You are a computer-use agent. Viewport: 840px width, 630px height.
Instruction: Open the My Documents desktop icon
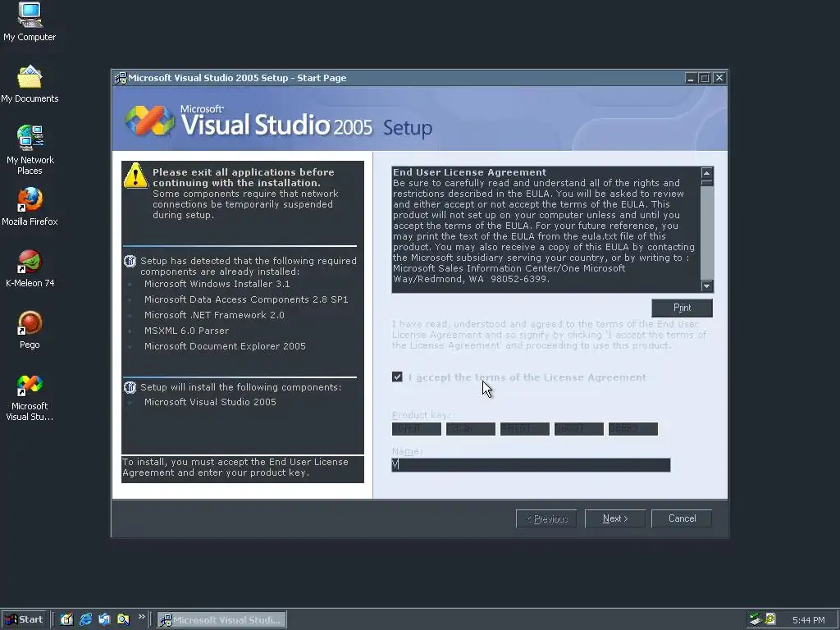[x=30, y=84]
